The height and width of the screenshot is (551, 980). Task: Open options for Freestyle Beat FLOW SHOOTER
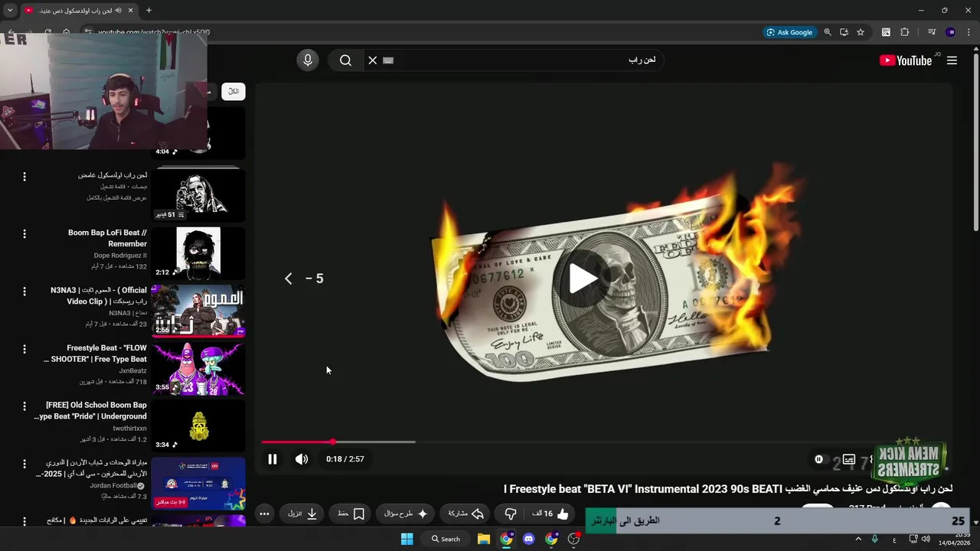24,349
